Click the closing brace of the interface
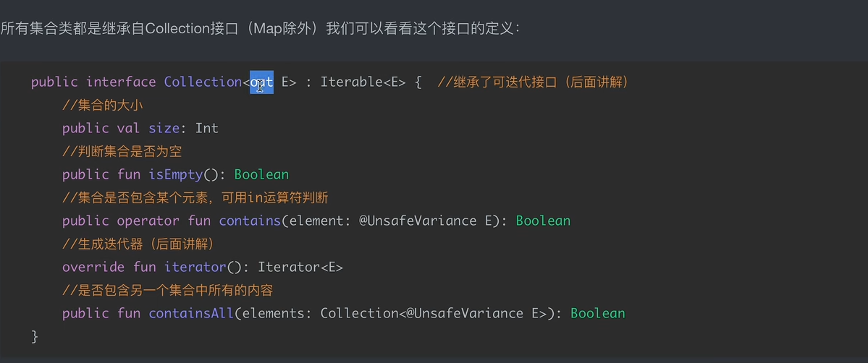 [34, 336]
